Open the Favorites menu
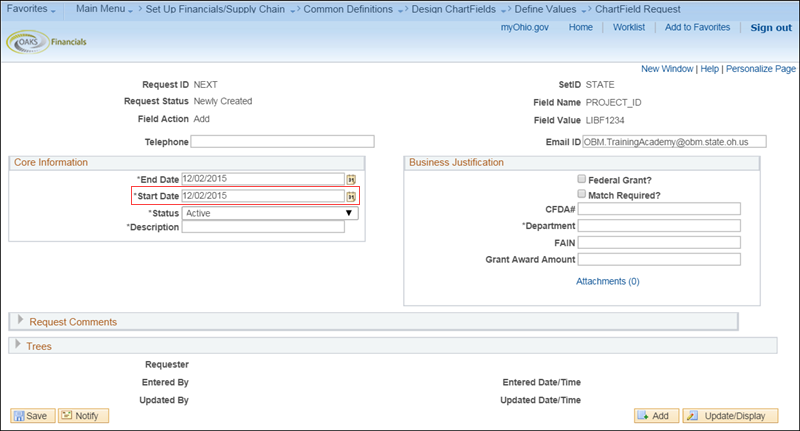The image size is (800, 431). 33,8
